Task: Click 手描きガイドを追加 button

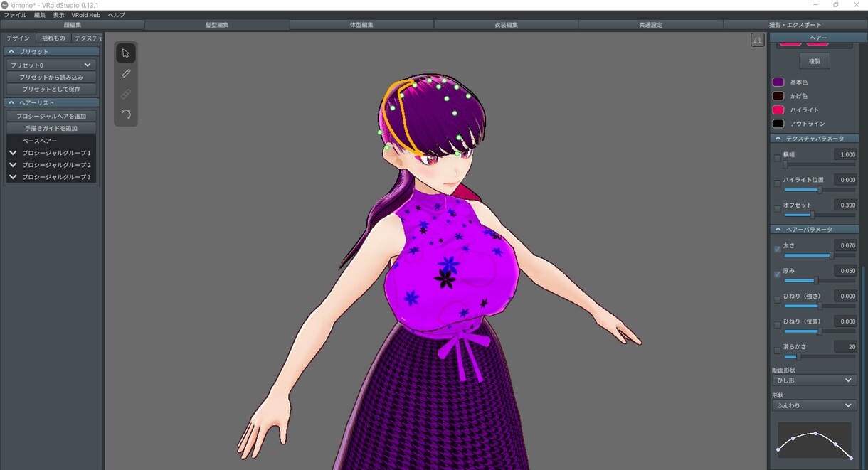Action: pos(51,128)
